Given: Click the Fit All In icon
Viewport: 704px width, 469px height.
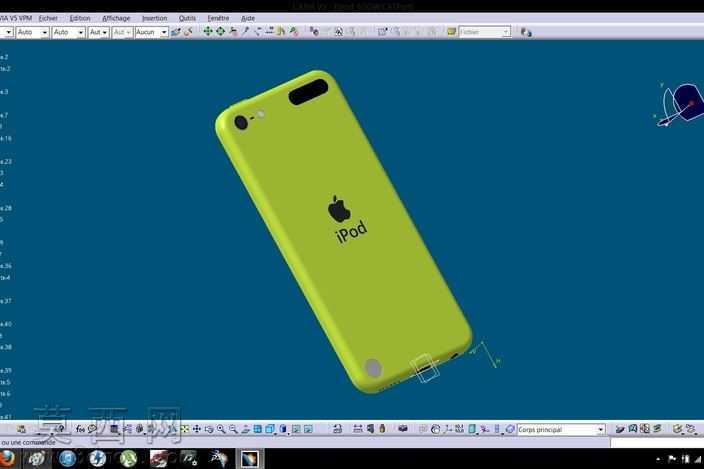Looking at the screenshot, I should point(185,429).
